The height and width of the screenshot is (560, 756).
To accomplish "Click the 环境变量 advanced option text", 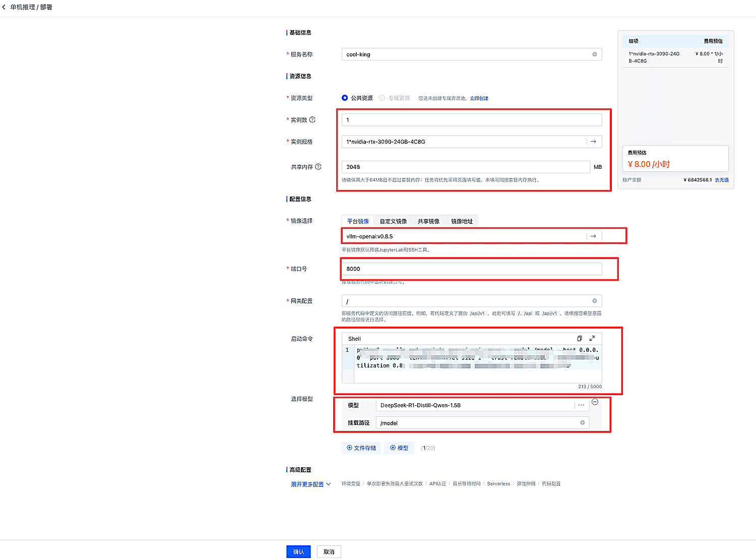I will (x=351, y=484).
